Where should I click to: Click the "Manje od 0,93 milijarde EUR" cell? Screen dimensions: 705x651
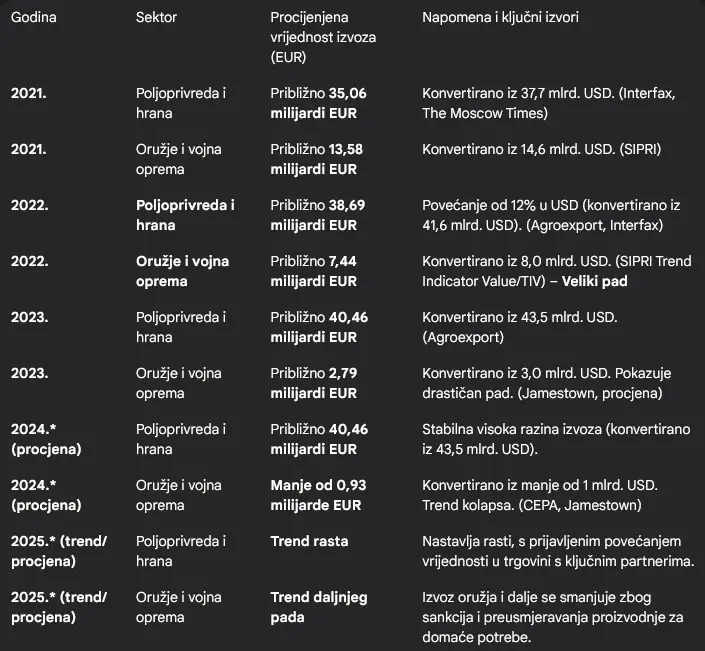coord(320,495)
